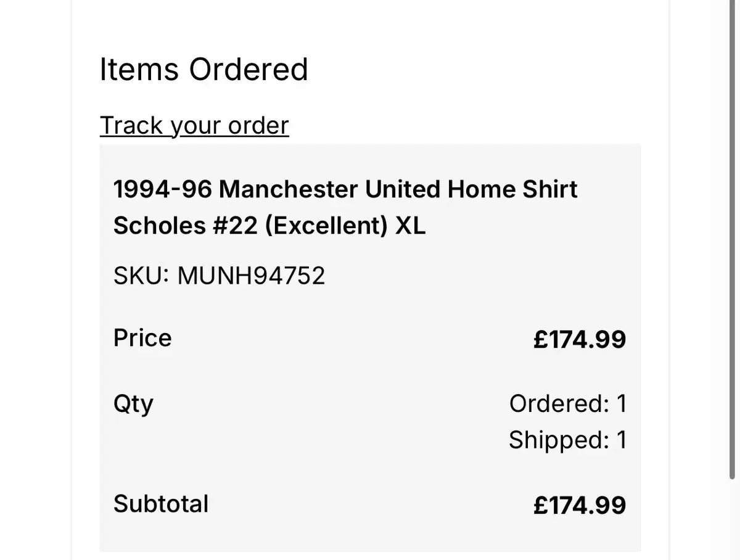The height and width of the screenshot is (560, 740).
Task: Click the MUNH94752 SKU code
Action: pos(251,276)
